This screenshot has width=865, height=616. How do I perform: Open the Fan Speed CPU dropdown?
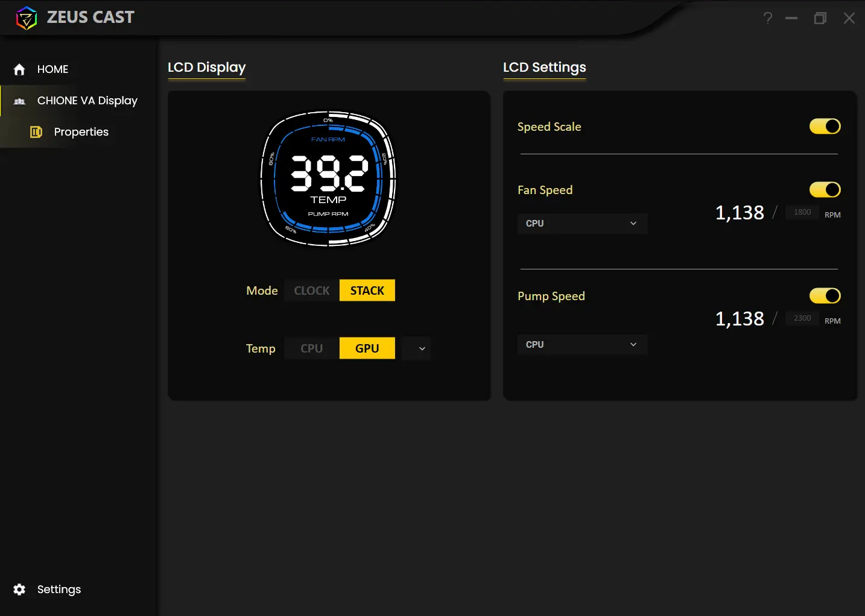582,224
